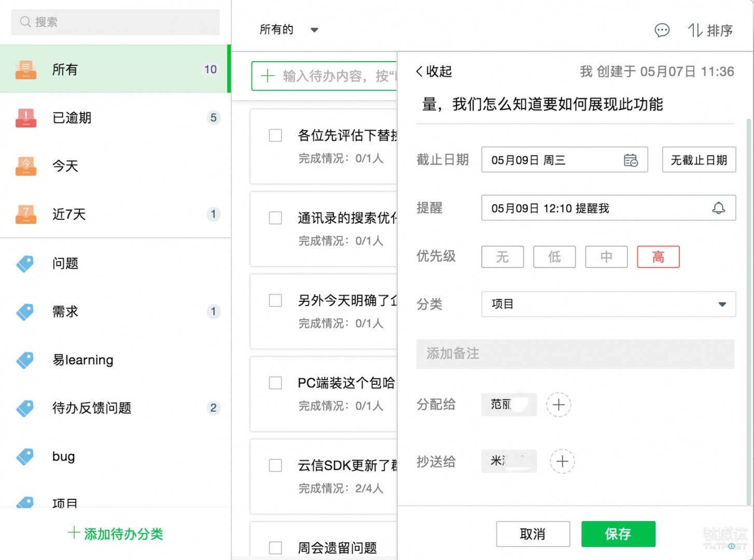Add assignee with plus next to 范
The image size is (754, 560).
pyautogui.click(x=558, y=405)
